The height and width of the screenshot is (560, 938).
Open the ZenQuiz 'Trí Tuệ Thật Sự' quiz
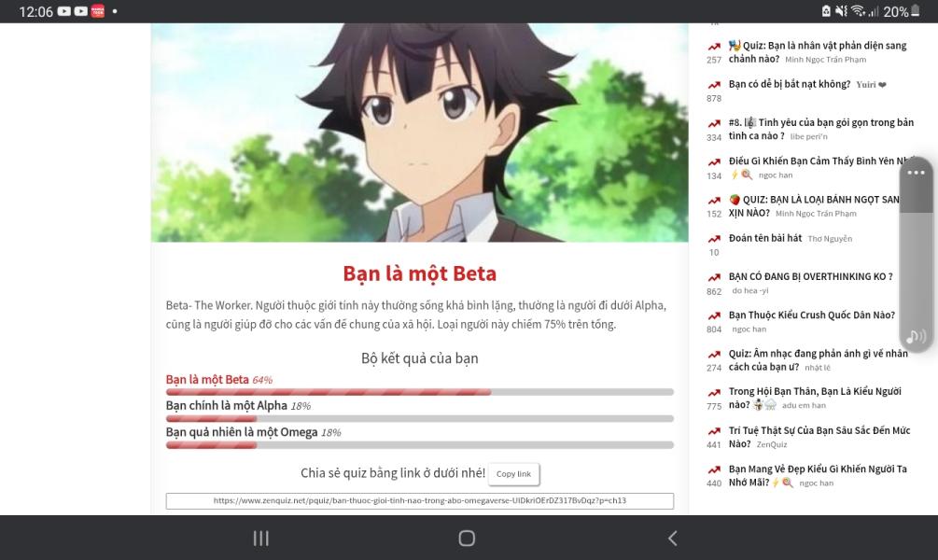[x=817, y=437]
